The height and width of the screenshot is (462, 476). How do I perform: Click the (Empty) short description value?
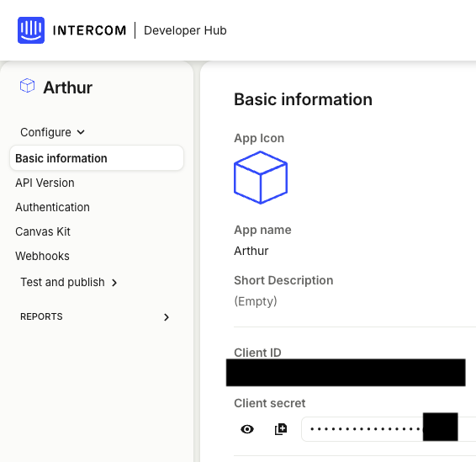pos(256,301)
